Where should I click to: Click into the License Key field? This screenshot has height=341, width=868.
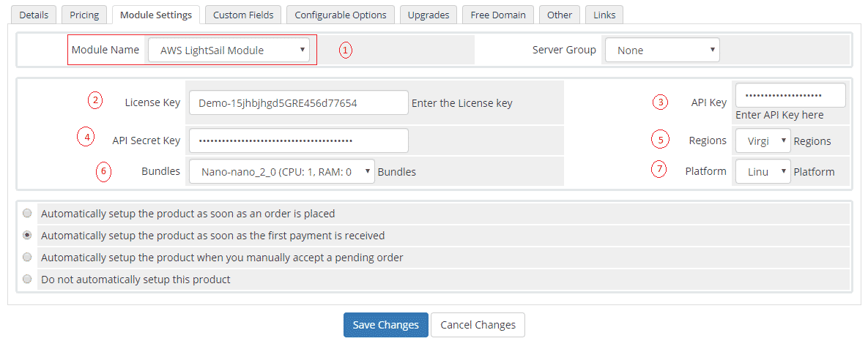(298, 103)
